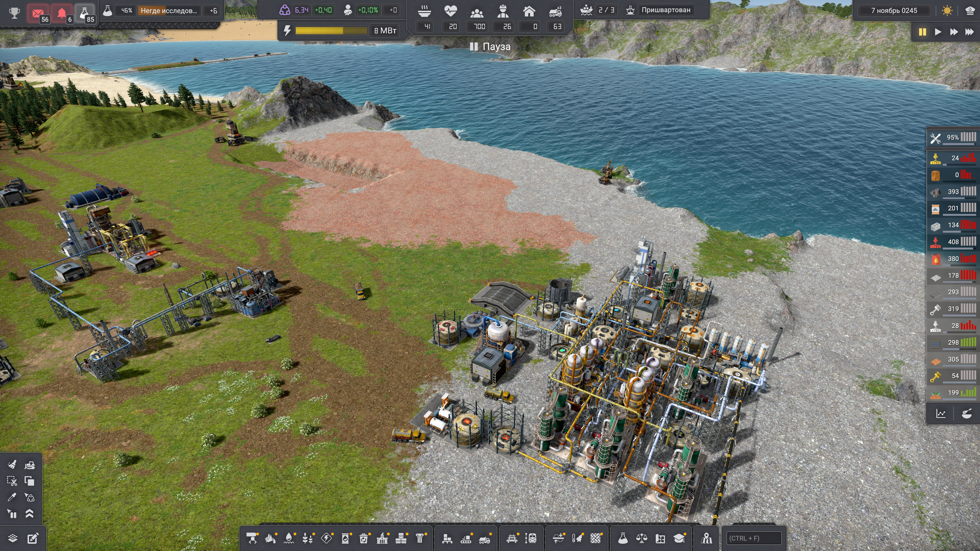
Task: Expand current research Негде исследов...
Action: [x=169, y=11]
